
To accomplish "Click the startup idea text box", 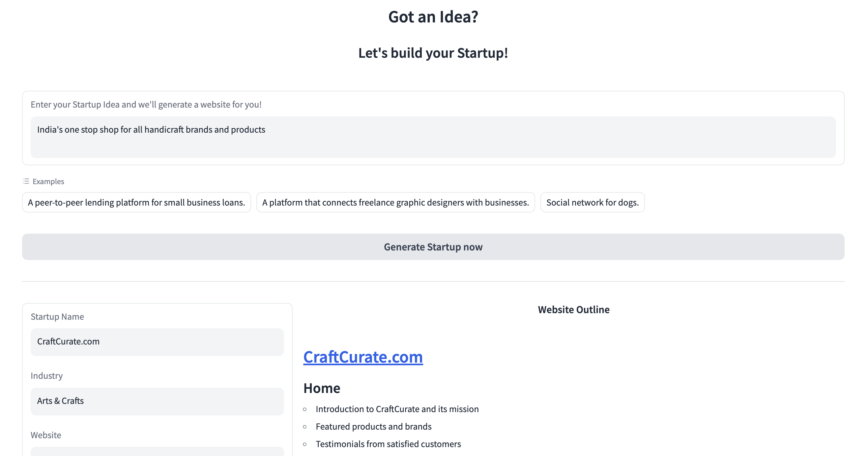I will click(x=433, y=137).
